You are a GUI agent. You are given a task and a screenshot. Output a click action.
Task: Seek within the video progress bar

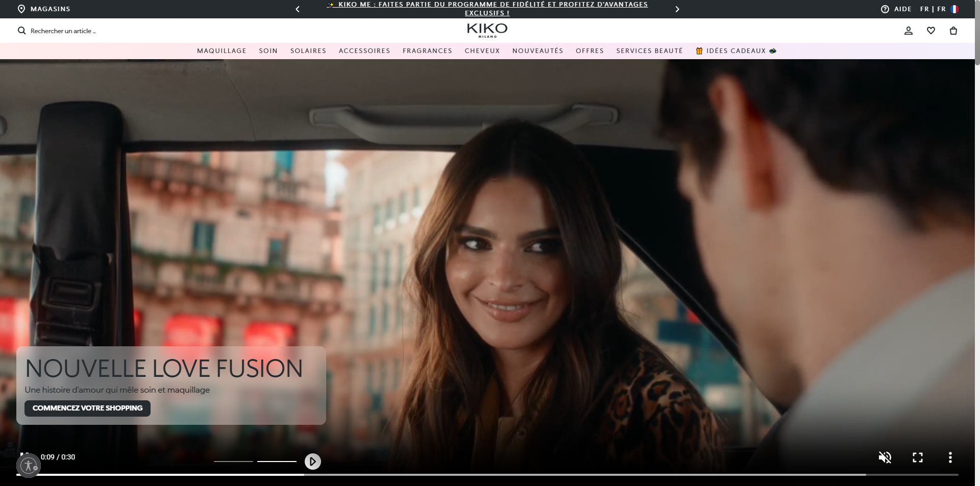487,475
